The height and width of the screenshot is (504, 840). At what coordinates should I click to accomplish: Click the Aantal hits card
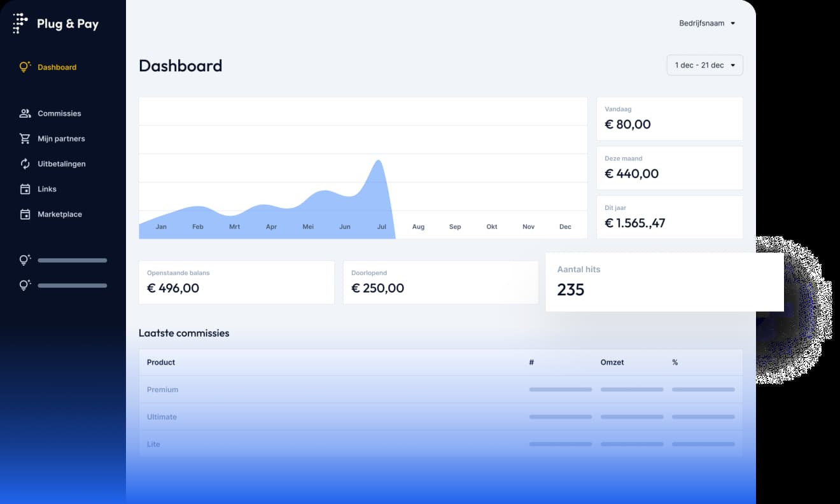(x=664, y=282)
